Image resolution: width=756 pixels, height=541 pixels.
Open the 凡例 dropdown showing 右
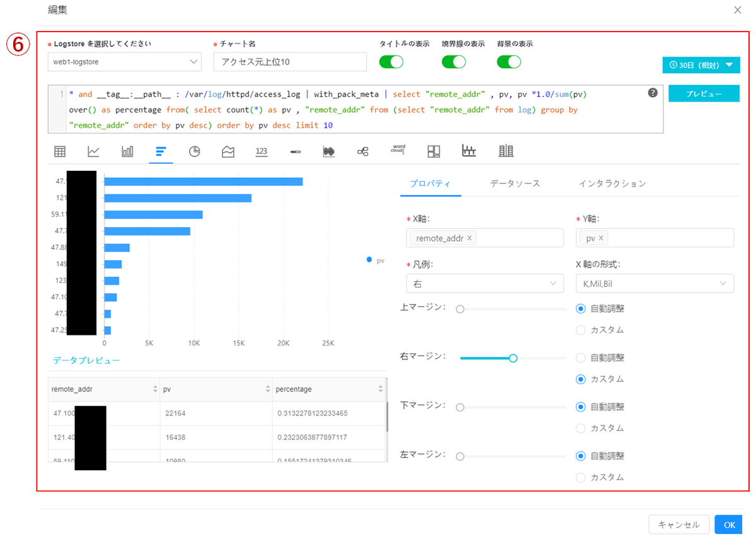pos(485,284)
